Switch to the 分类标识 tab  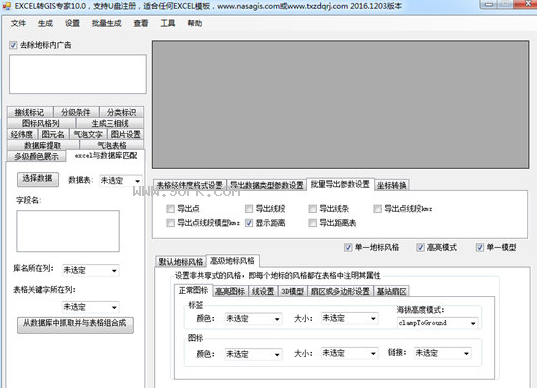(x=121, y=112)
